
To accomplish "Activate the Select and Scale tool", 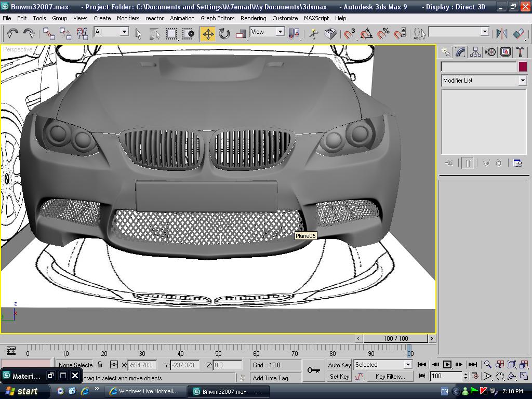I will 241,34.
